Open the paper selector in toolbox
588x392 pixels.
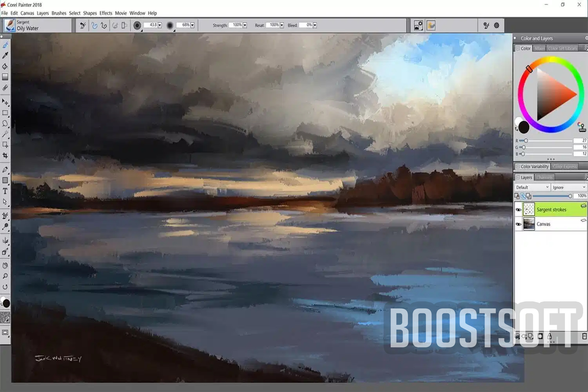5,318
